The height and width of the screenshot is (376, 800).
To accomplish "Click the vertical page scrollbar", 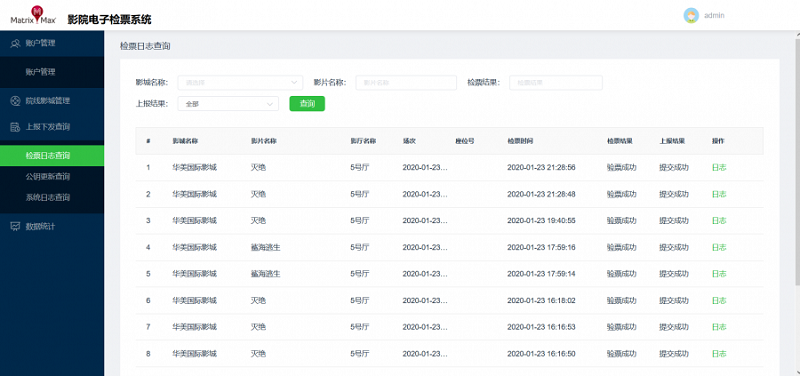I will (x=797, y=158).
